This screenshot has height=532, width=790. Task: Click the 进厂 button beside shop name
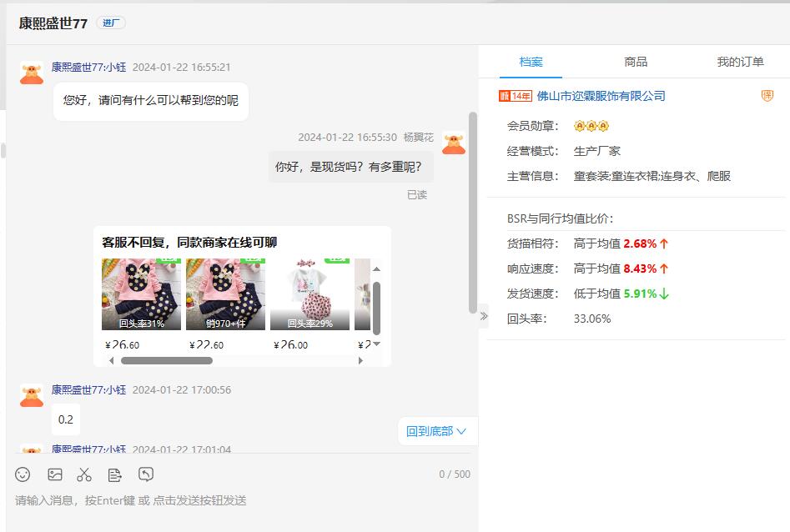point(111,23)
